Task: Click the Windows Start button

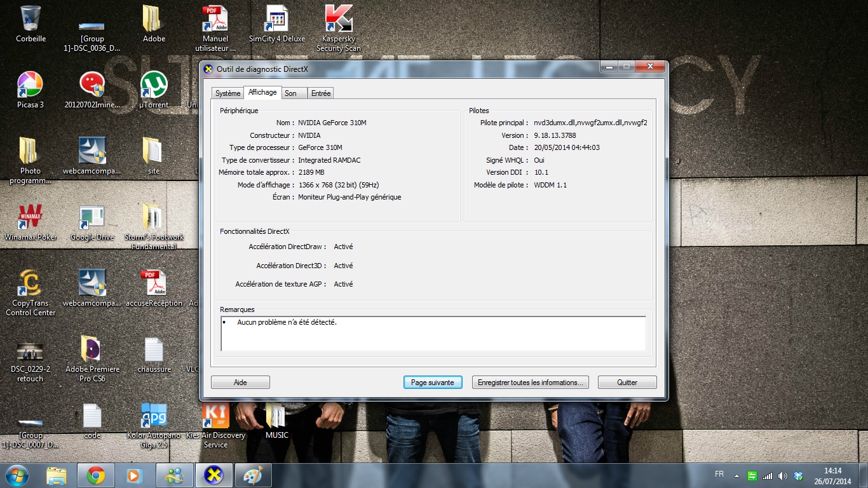Action: point(17,475)
